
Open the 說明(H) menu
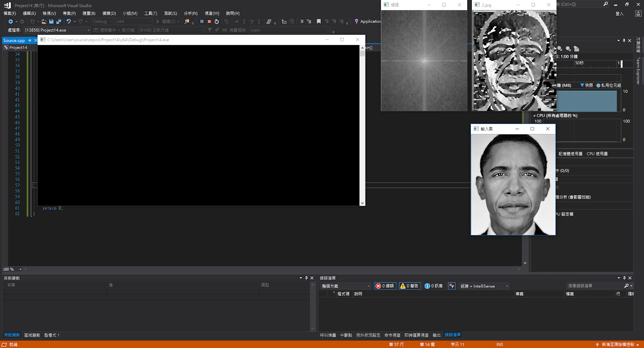tap(233, 13)
